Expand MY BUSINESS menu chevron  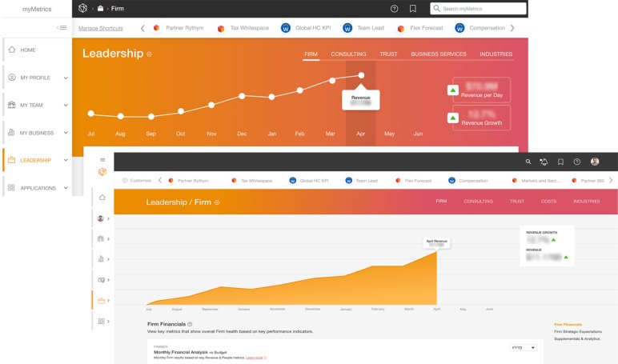point(66,133)
